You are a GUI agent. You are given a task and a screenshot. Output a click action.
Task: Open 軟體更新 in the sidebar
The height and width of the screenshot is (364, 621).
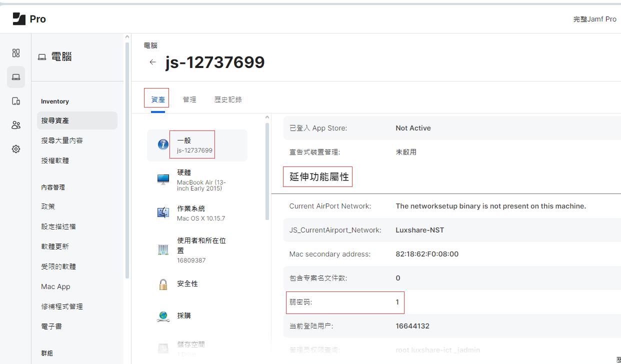click(55, 246)
